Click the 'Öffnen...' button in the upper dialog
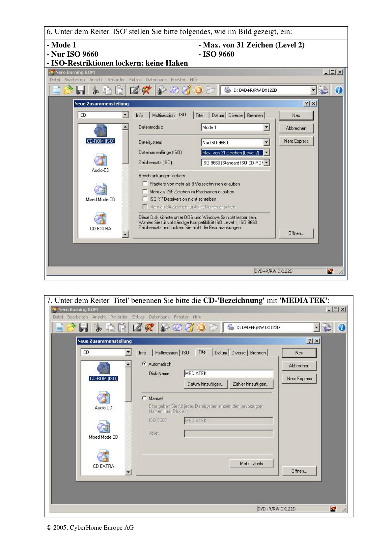The height and width of the screenshot is (555, 392). 296,233
